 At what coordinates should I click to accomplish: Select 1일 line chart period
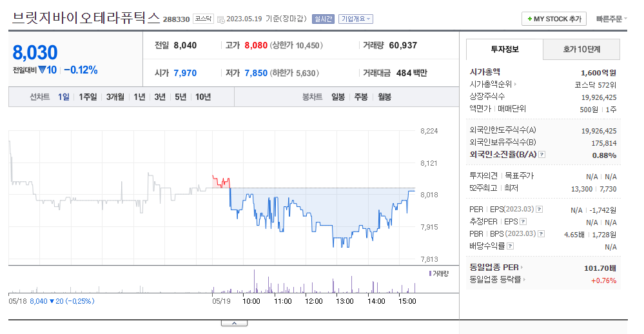click(x=64, y=97)
